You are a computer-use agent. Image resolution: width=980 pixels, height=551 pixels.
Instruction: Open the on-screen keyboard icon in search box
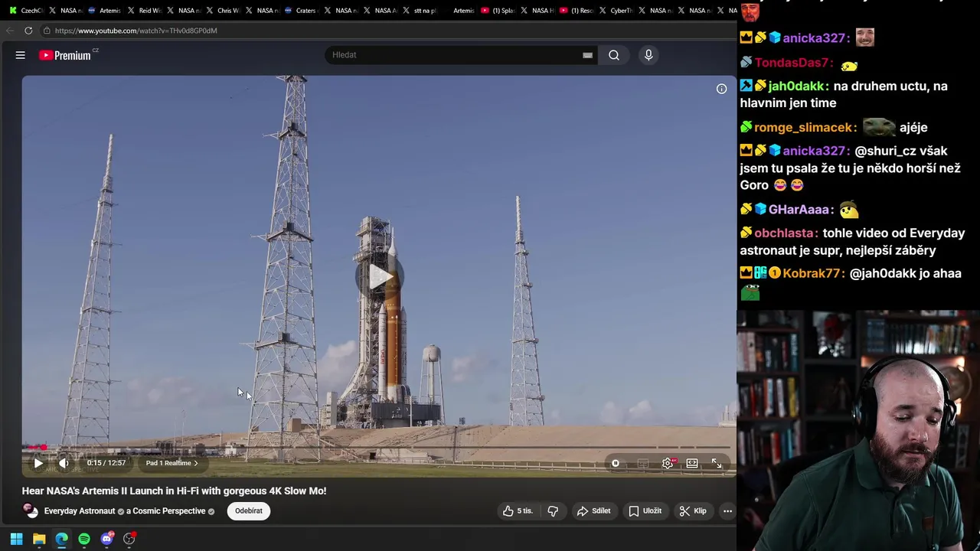pyautogui.click(x=587, y=55)
